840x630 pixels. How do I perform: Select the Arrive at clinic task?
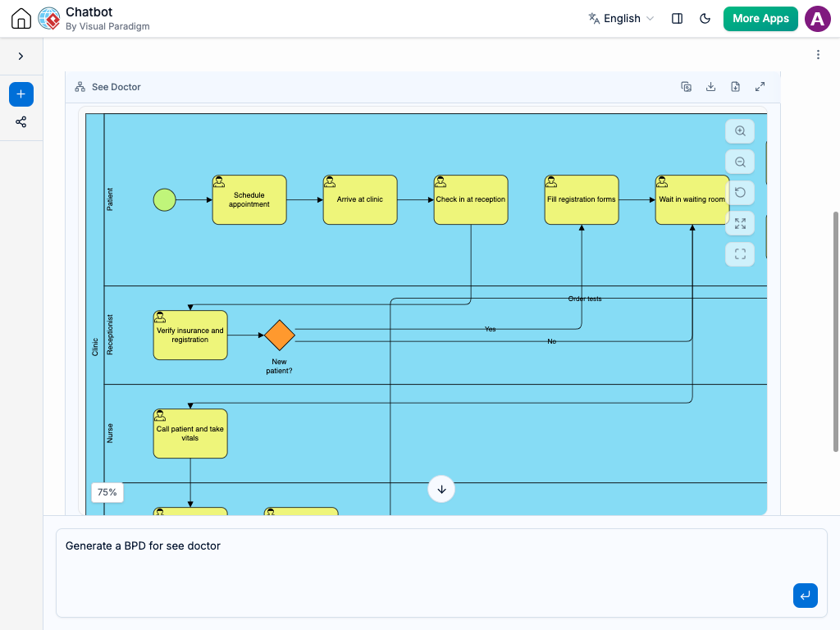(360, 200)
